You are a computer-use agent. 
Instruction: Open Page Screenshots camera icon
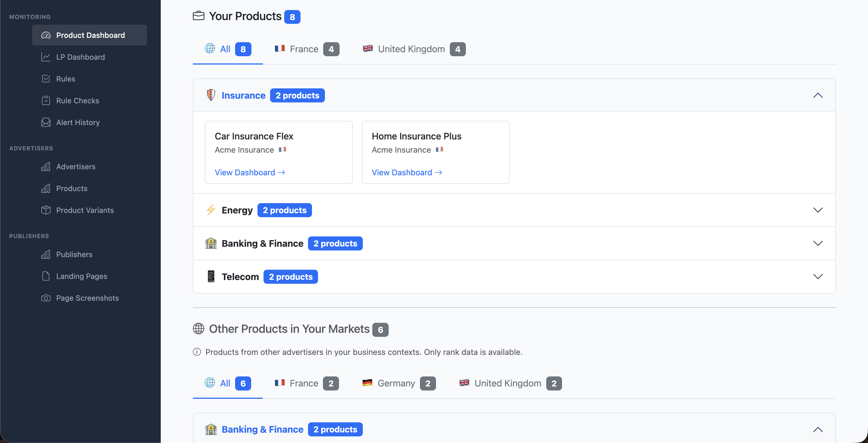tap(46, 298)
